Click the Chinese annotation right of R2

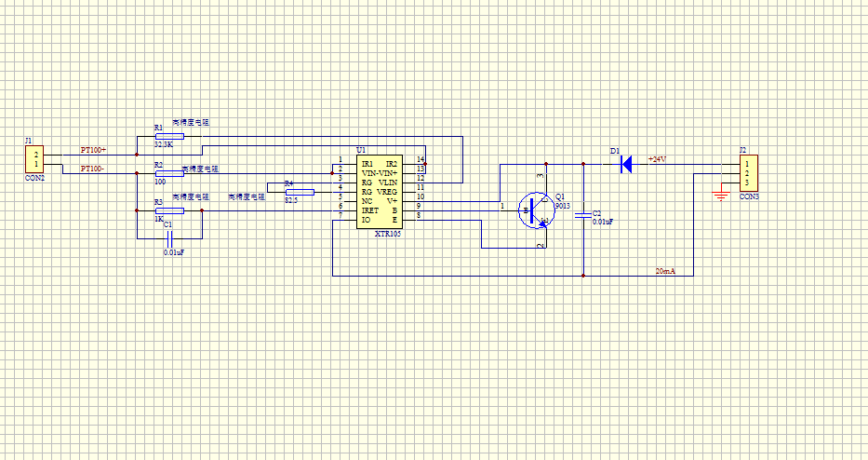[x=200, y=169]
